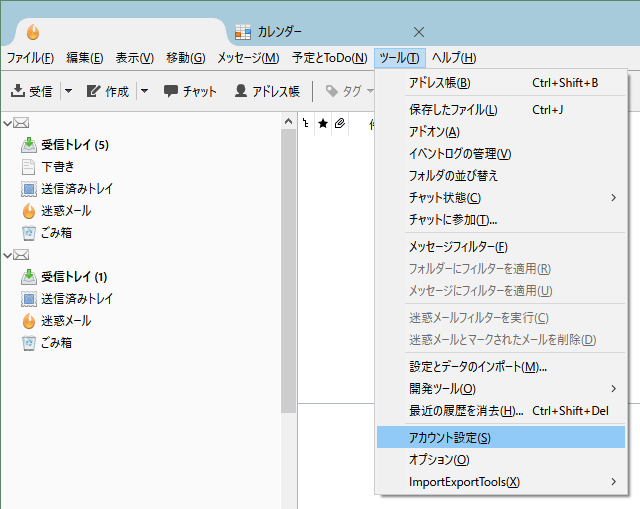Collapse the first mail account tree
640x509 pixels.
click(x=8, y=123)
